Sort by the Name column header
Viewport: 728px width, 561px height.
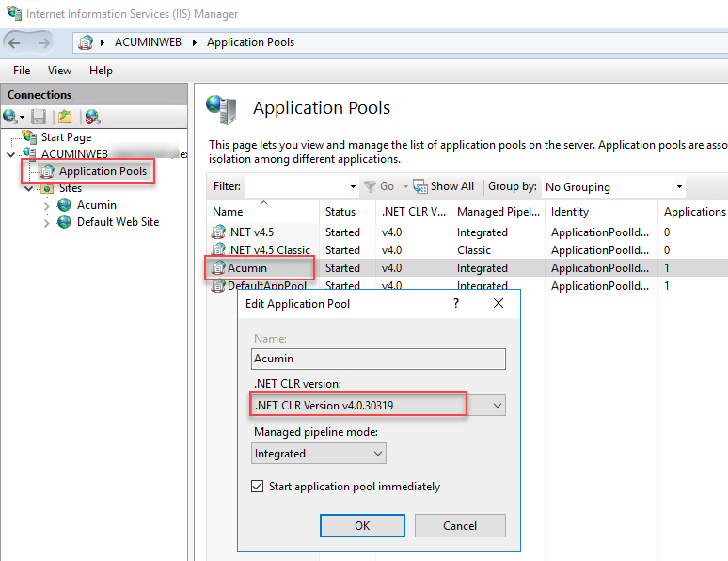pyautogui.click(x=263, y=212)
